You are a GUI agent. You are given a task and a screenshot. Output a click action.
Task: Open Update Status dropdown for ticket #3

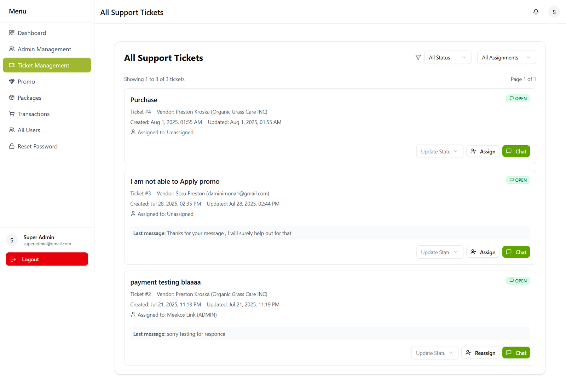click(x=439, y=252)
